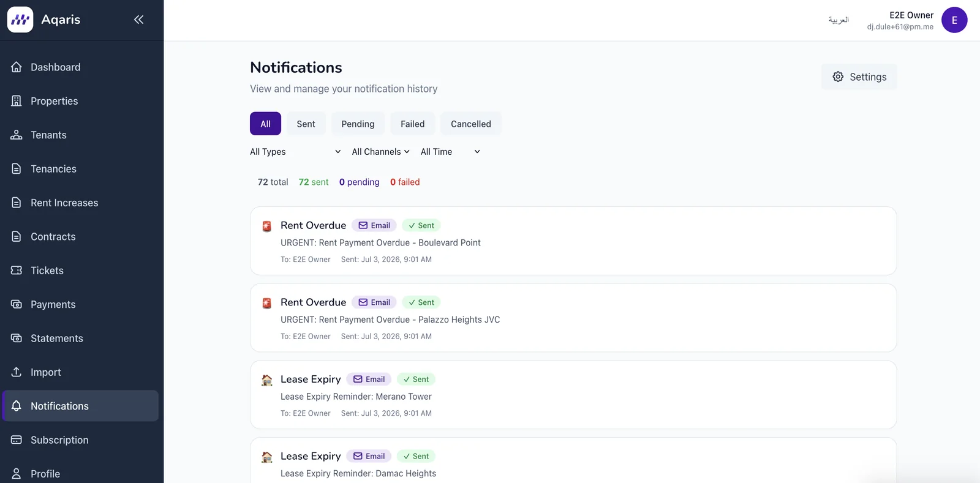Click the Profile user icon
This screenshot has width=980, height=483.
click(x=17, y=473)
